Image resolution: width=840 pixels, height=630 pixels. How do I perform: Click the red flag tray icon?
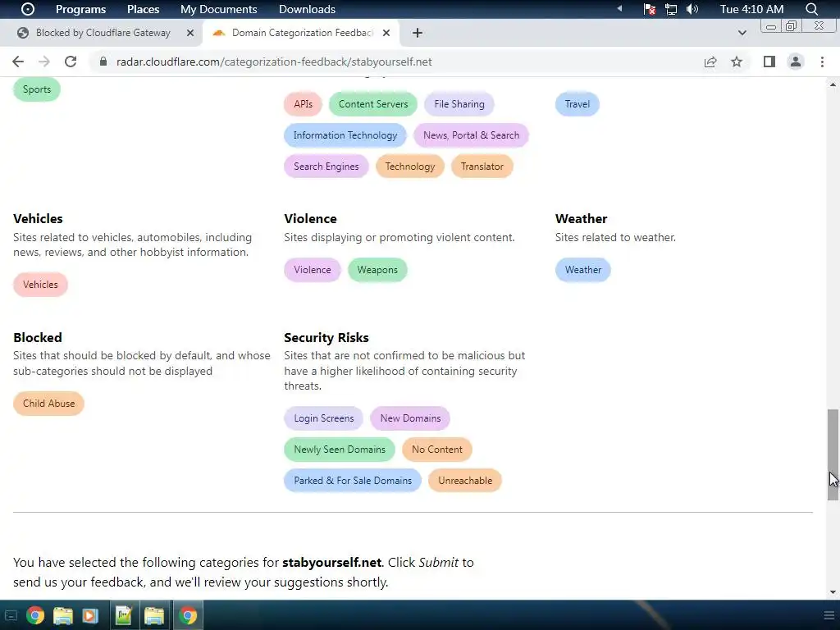tap(650, 9)
